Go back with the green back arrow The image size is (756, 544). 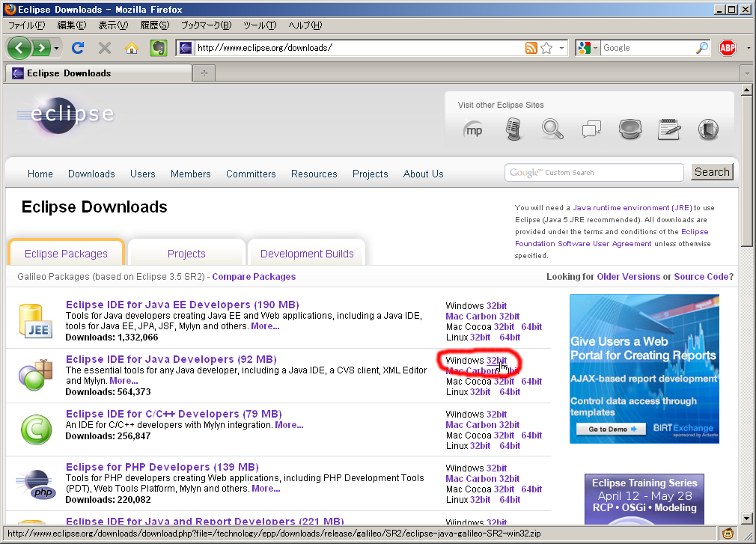19,48
